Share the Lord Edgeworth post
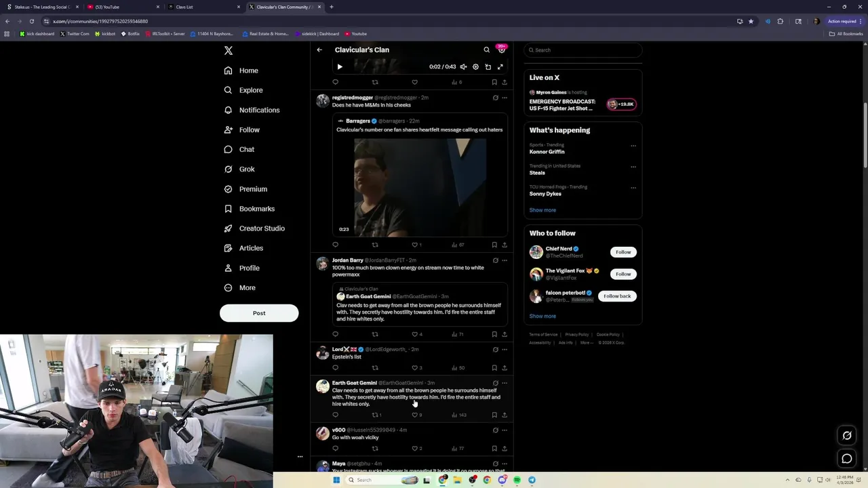Image resolution: width=868 pixels, height=488 pixels. [x=504, y=368]
